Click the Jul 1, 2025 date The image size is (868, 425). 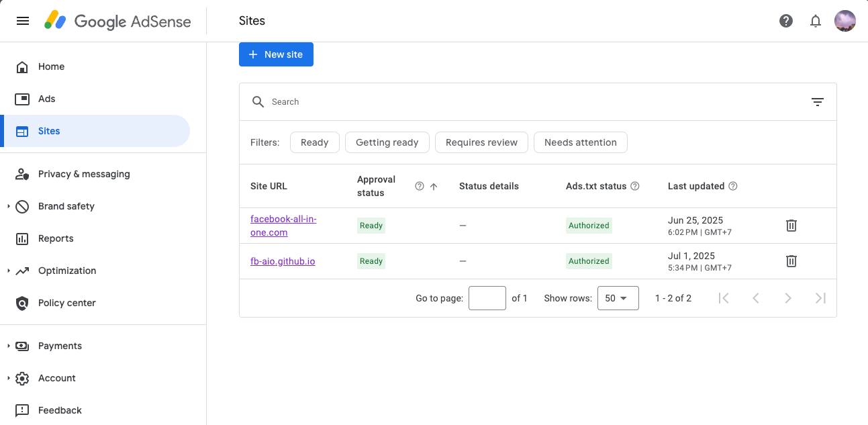(691, 256)
